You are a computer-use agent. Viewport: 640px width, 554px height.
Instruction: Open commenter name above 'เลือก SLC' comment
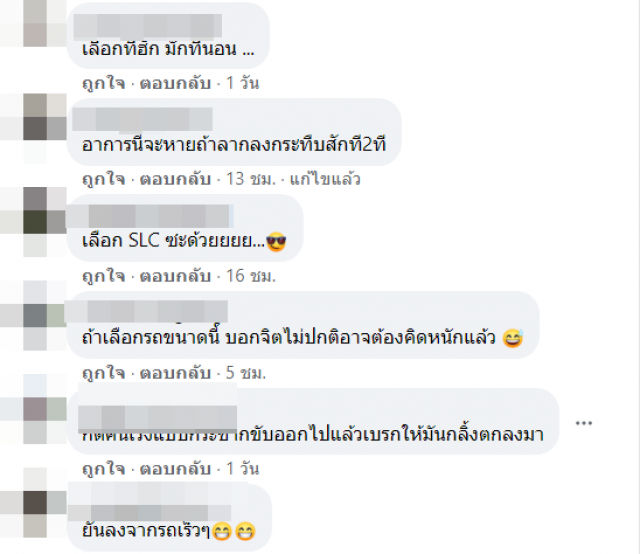click(150, 216)
